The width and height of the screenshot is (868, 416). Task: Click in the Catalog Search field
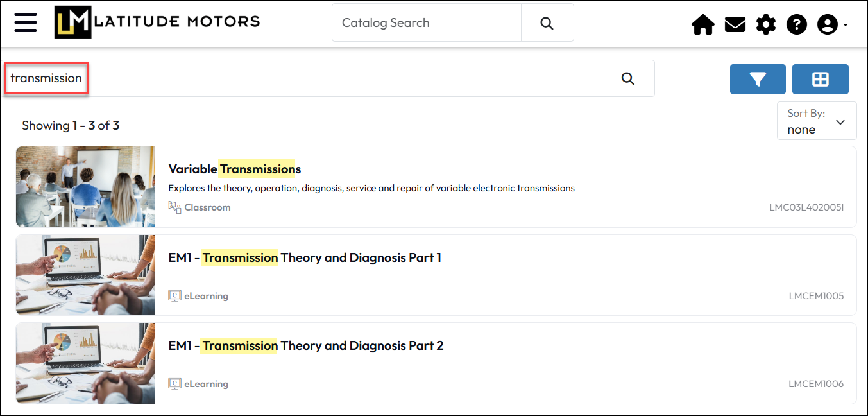pyautogui.click(x=427, y=23)
